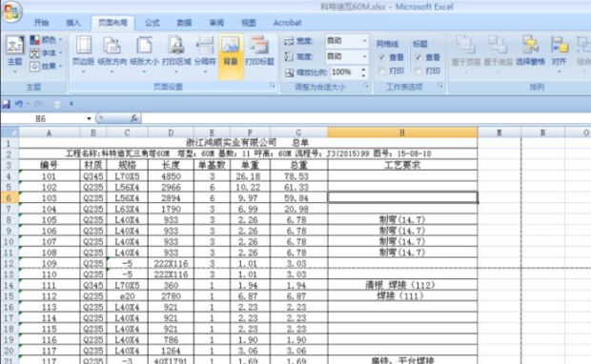
Task: Open Page Setup dialog launcher
Action: click(272, 86)
